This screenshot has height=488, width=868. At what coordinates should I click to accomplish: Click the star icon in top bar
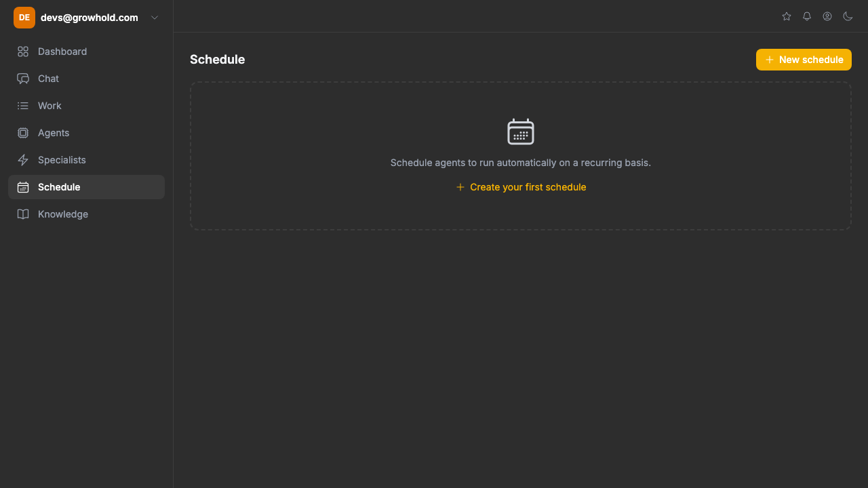787,16
